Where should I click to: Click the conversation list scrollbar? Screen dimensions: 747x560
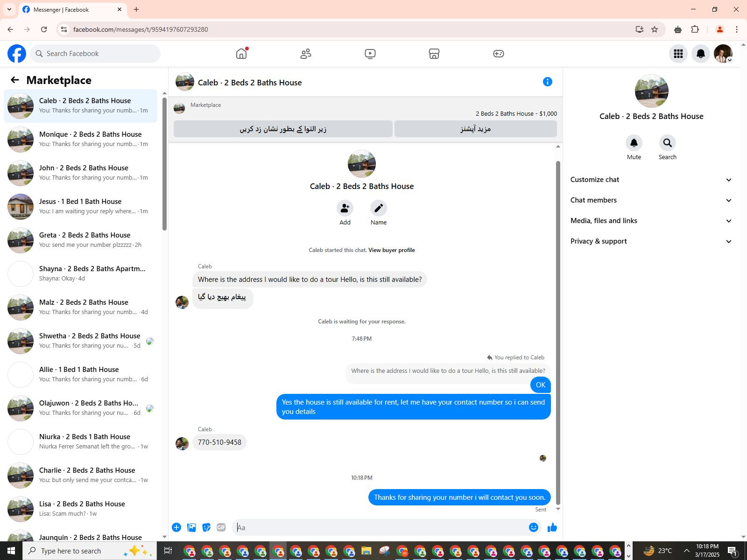pyautogui.click(x=164, y=164)
